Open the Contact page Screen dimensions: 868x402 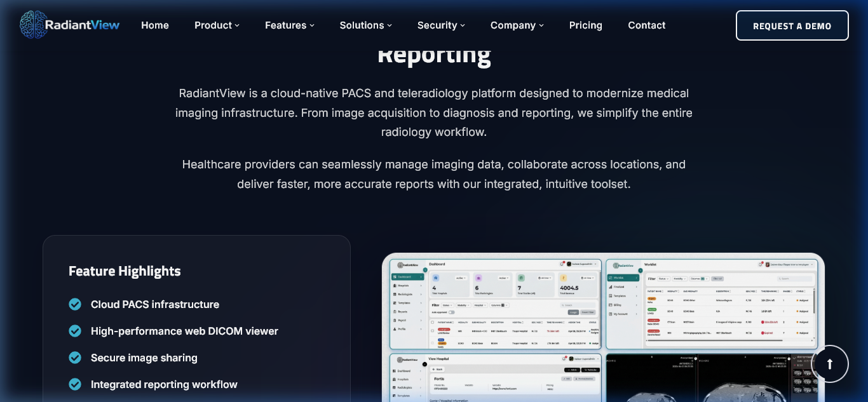[x=647, y=25]
